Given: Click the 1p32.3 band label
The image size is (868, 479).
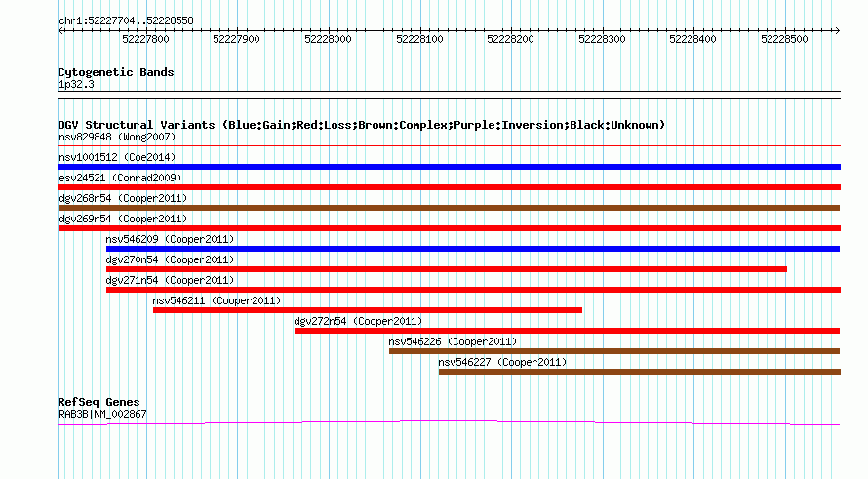Looking at the screenshot, I should click(76, 84).
